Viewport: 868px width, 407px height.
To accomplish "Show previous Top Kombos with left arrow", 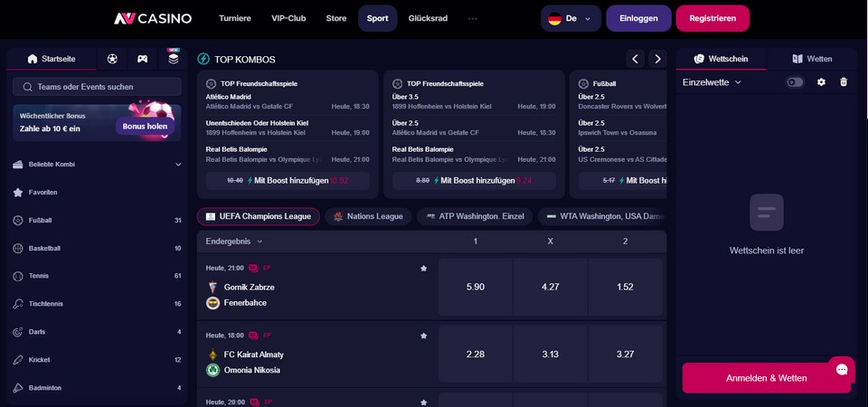I will click(635, 59).
